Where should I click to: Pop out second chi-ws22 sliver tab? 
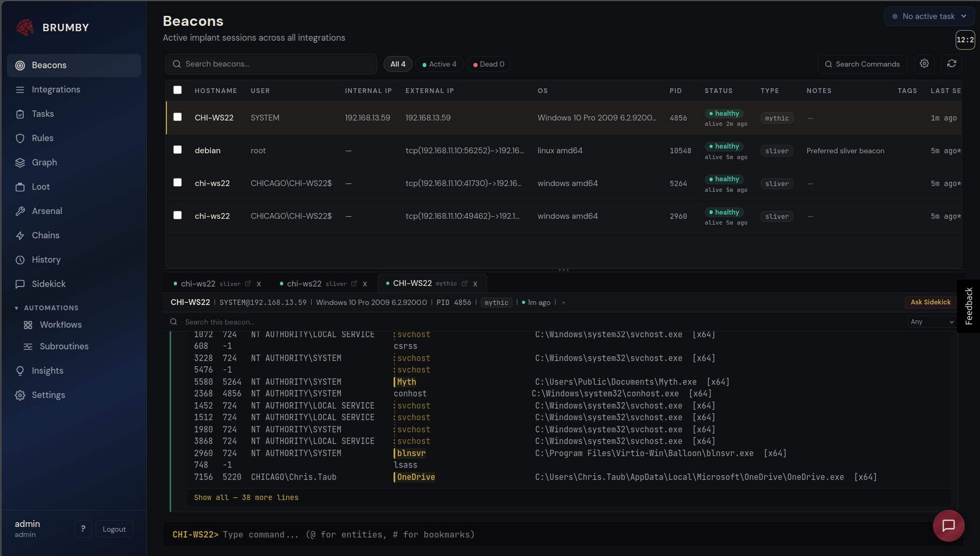pyautogui.click(x=354, y=284)
